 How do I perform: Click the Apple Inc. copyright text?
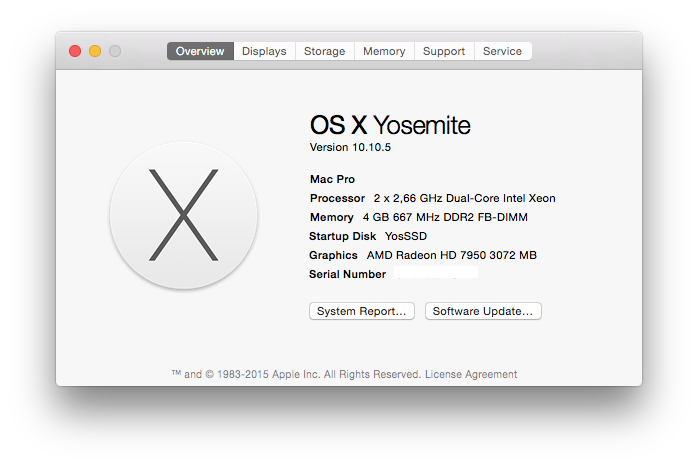[x=296, y=374]
